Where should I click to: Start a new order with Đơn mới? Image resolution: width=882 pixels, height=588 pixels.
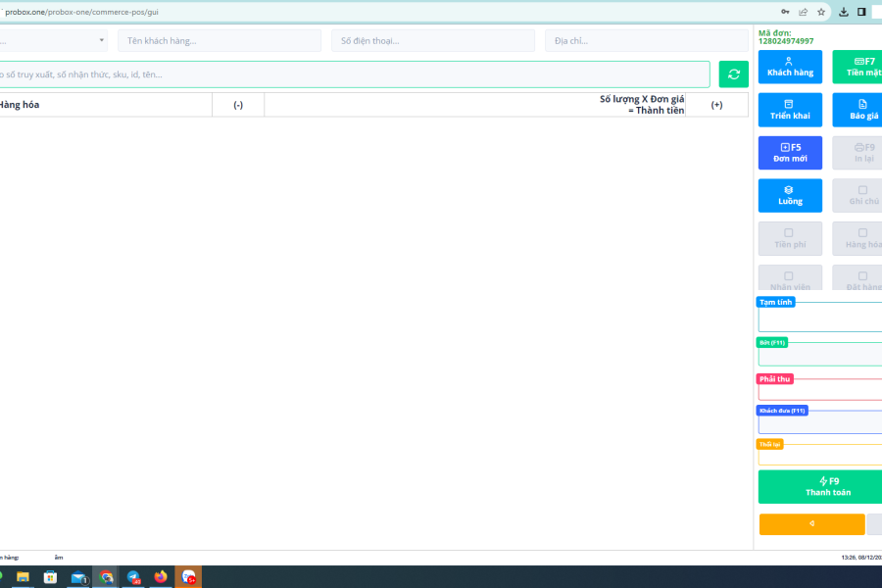[790, 153]
